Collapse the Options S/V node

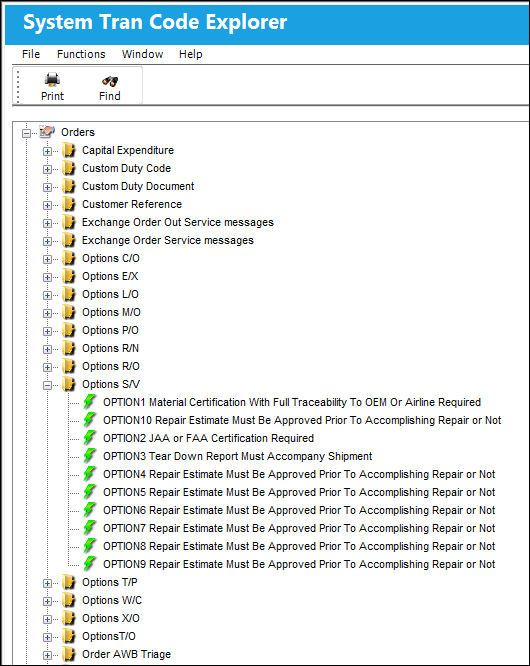tap(48, 385)
